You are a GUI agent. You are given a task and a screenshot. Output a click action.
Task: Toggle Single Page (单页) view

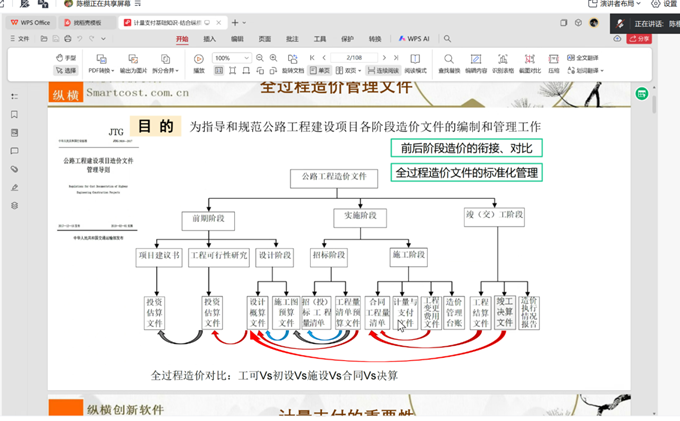[x=320, y=71]
